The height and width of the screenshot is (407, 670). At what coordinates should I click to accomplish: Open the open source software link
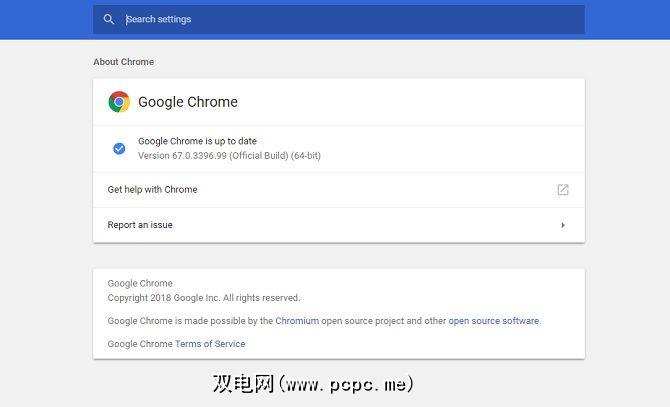pos(493,321)
